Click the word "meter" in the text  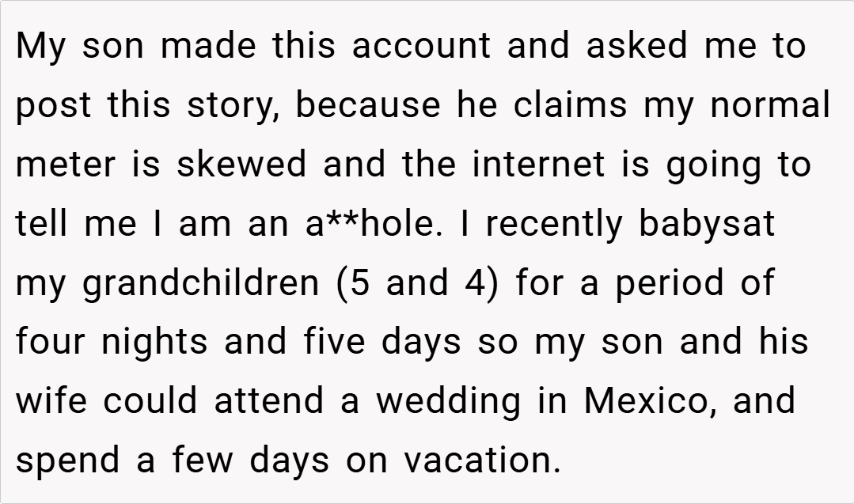[x=63, y=165]
